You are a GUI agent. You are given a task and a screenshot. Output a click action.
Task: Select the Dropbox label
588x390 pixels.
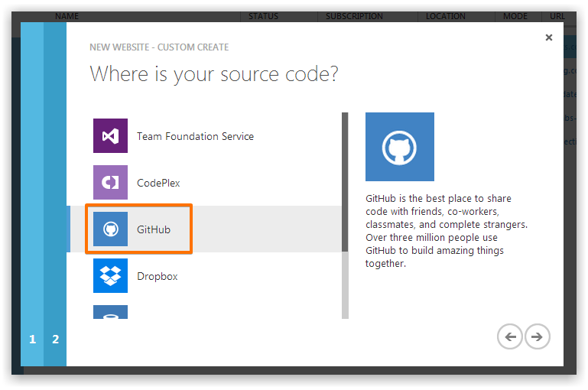point(157,276)
